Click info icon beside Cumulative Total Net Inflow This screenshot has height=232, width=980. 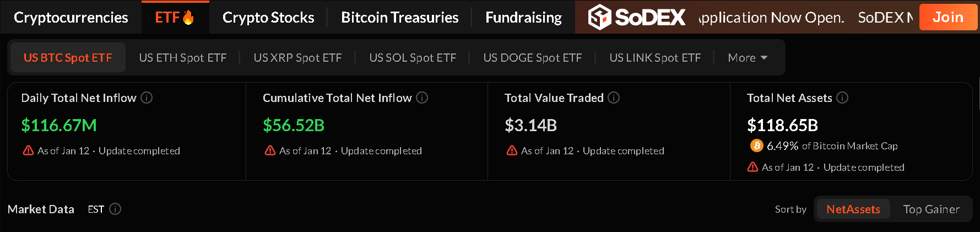pyautogui.click(x=422, y=98)
